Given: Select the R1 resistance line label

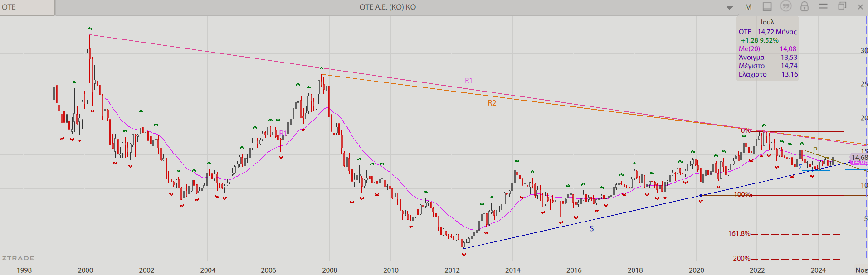Looking at the screenshot, I should pos(468,81).
